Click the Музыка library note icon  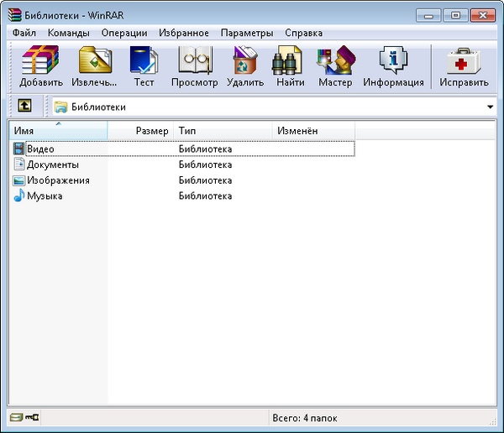point(19,196)
